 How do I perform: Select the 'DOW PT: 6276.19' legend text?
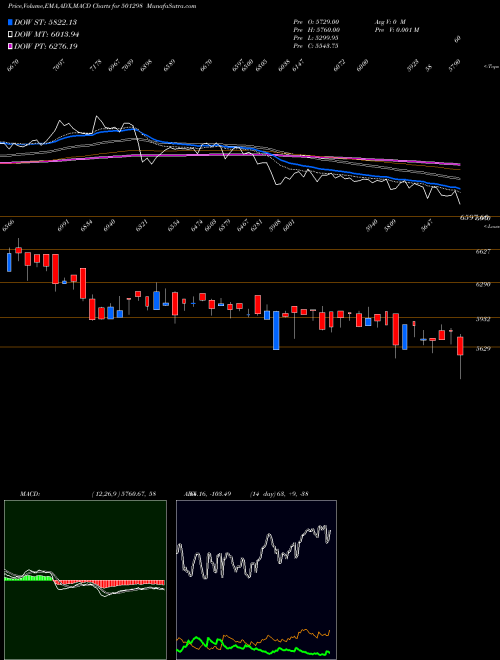click(x=45, y=46)
